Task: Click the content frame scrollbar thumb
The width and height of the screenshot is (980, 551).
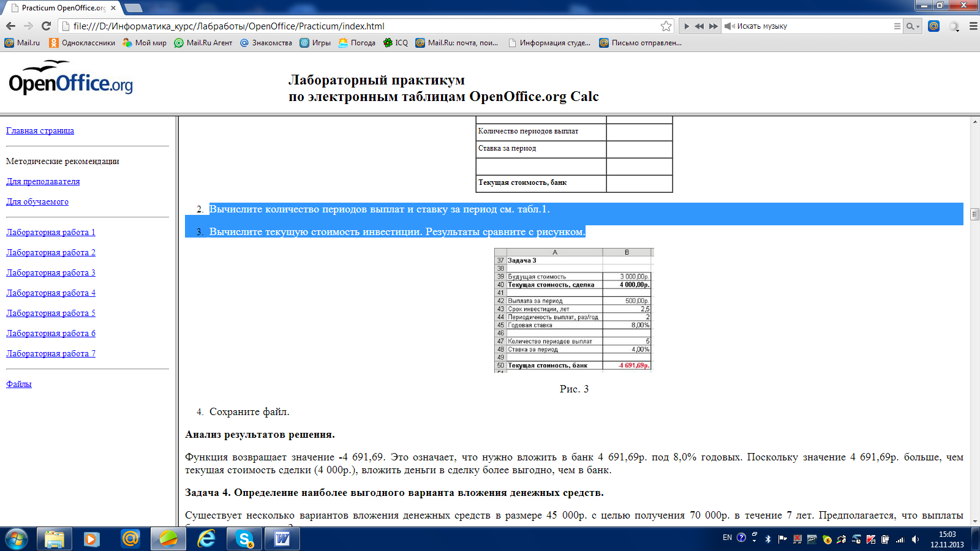Action: pos(974,214)
